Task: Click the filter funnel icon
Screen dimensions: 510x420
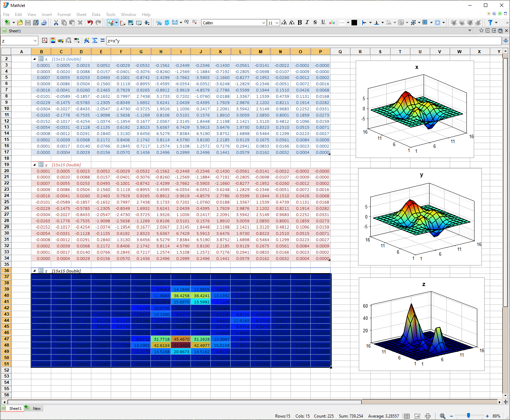Action: (x=490, y=23)
